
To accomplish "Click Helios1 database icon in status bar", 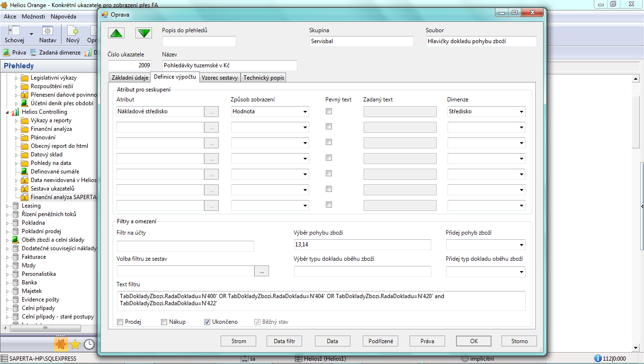I will (298, 359).
